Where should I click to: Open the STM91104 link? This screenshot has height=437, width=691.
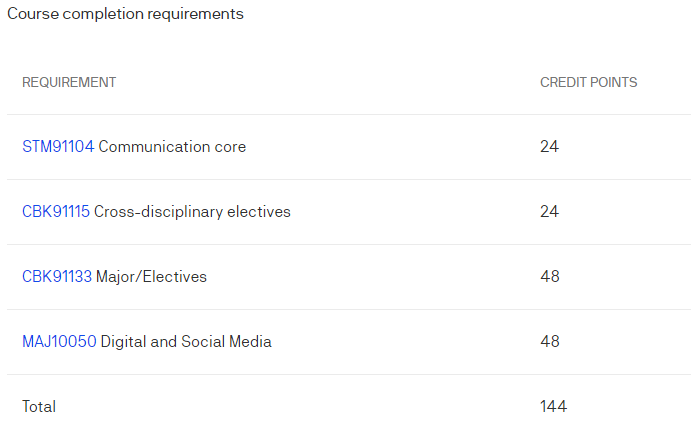pos(58,147)
